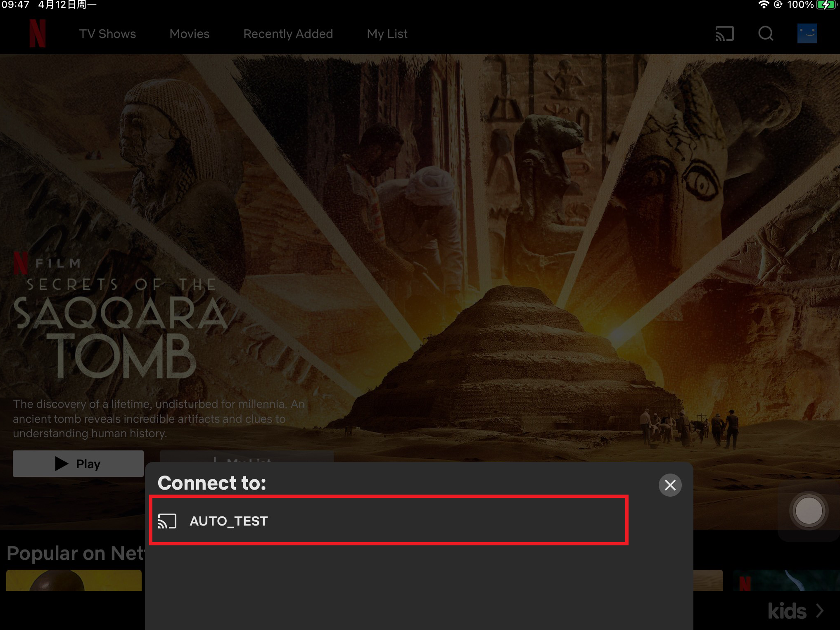
Task: Open the TV Shows tab
Action: click(107, 34)
